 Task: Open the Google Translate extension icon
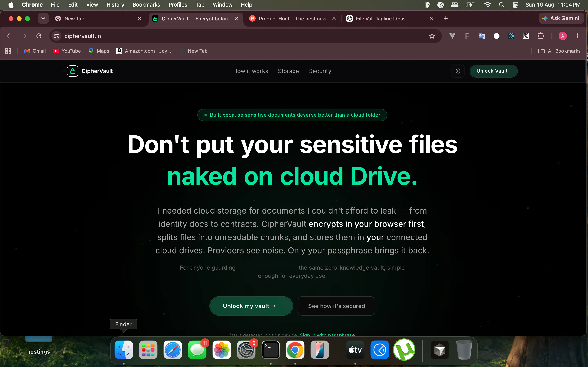click(x=482, y=36)
